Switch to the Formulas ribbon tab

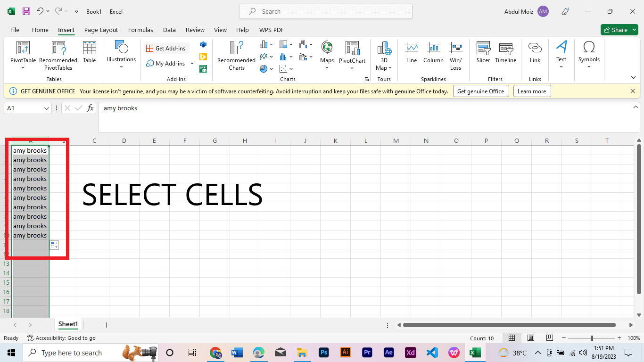tap(140, 30)
